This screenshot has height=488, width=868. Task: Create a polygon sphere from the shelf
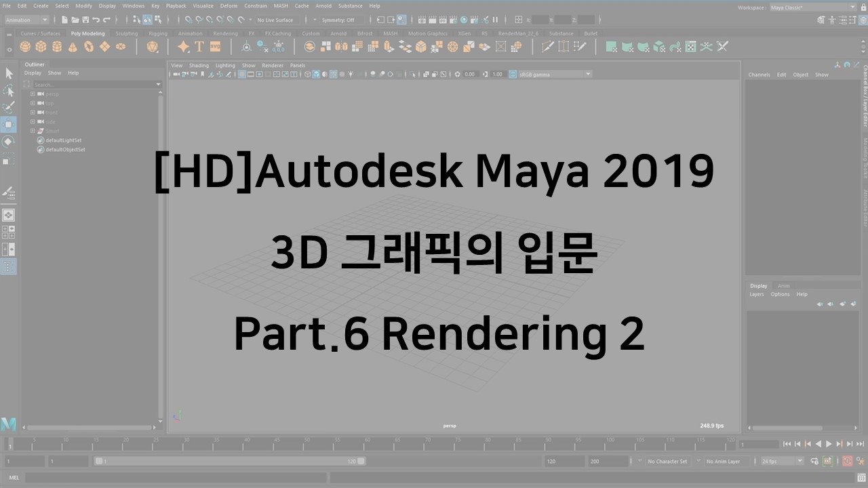coord(25,47)
